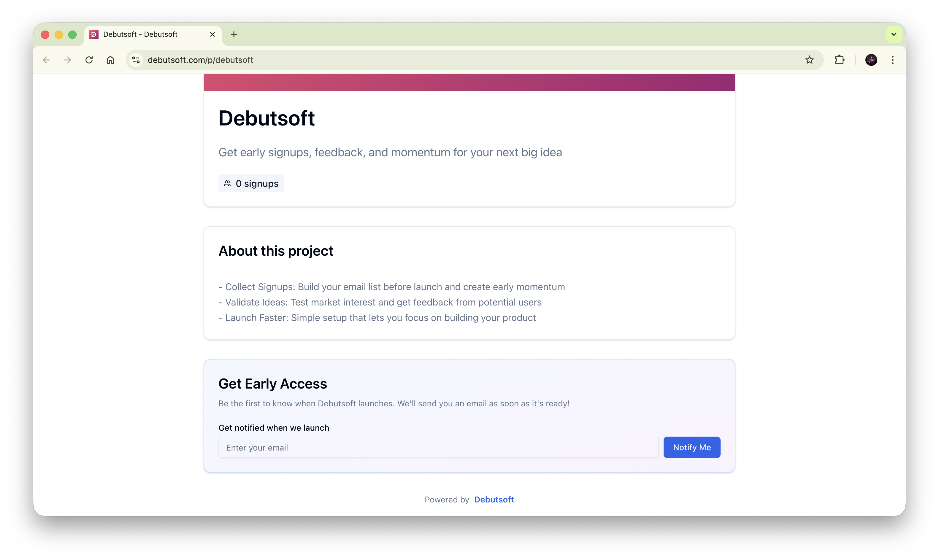
Task: Click the profile avatar in the toolbar
Action: 871,60
